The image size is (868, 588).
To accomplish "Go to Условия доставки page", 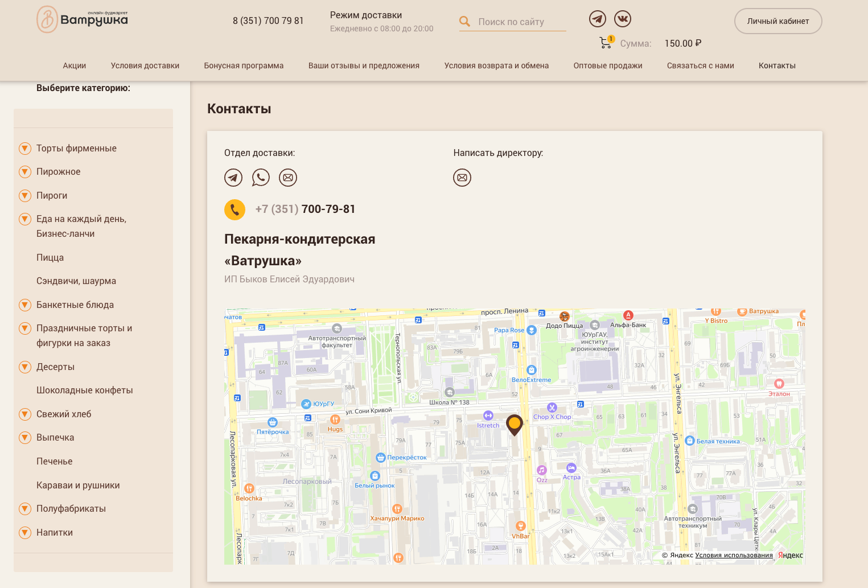I will coord(145,65).
